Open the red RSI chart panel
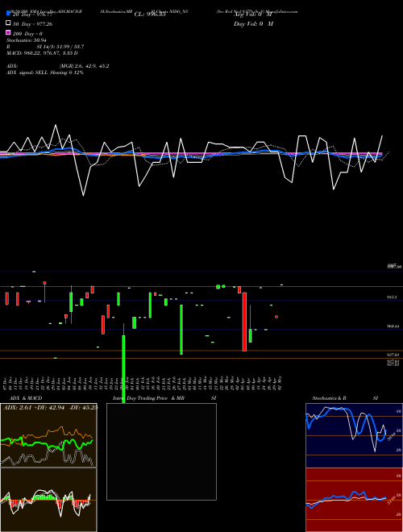Viewport: 403px width, 532px height. pyautogui.click(x=354, y=500)
